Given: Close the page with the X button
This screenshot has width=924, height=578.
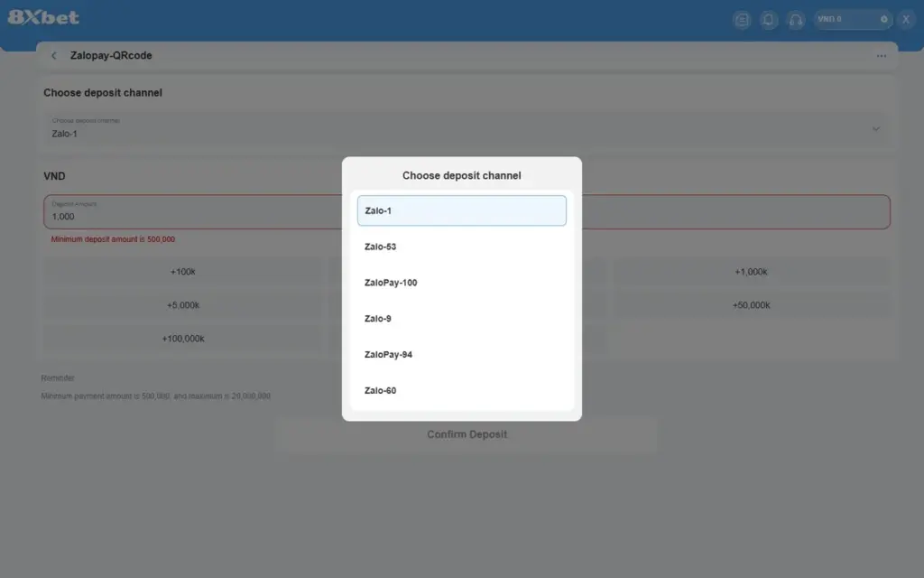Looking at the screenshot, I should tap(906, 20).
